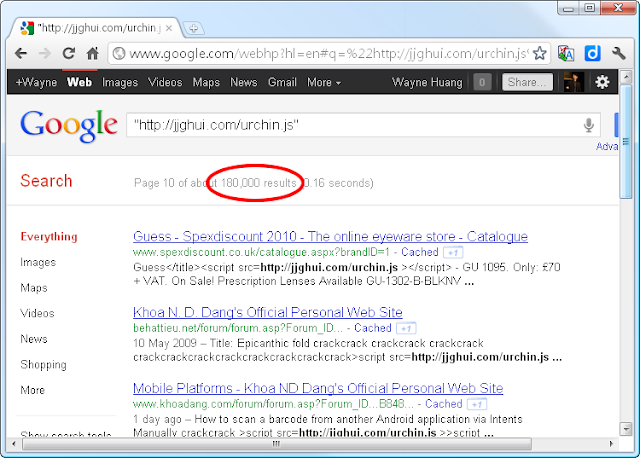Select Web in the Google bar
640x458 pixels.
[79, 82]
